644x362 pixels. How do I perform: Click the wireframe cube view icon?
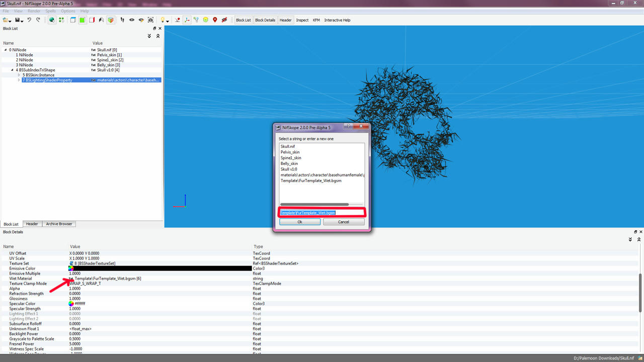[73, 20]
